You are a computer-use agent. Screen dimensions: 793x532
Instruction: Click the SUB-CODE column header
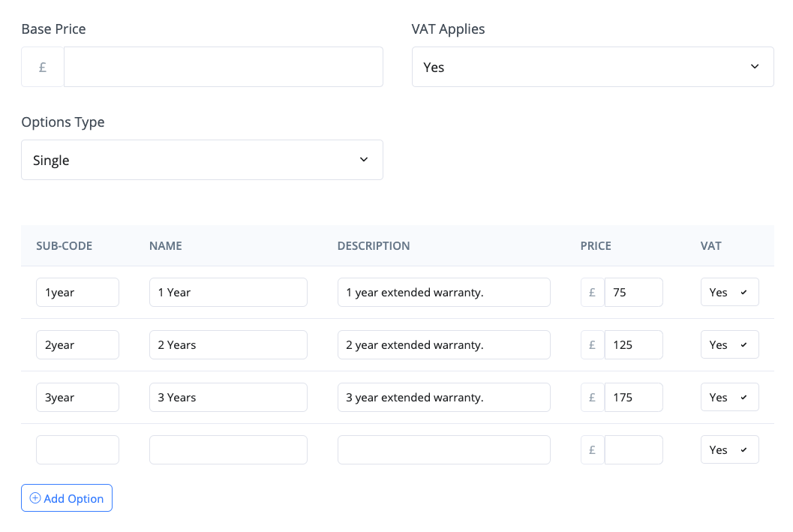[65, 246]
